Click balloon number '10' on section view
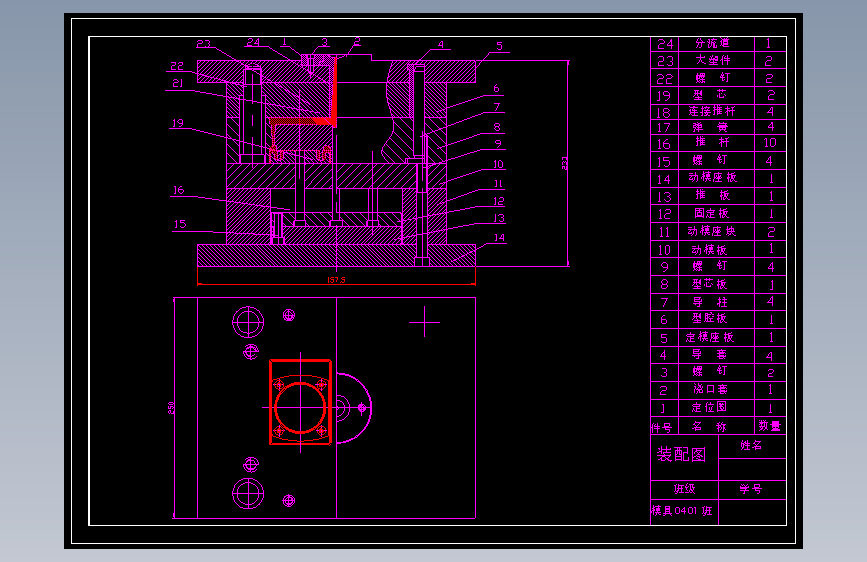 point(498,164)
